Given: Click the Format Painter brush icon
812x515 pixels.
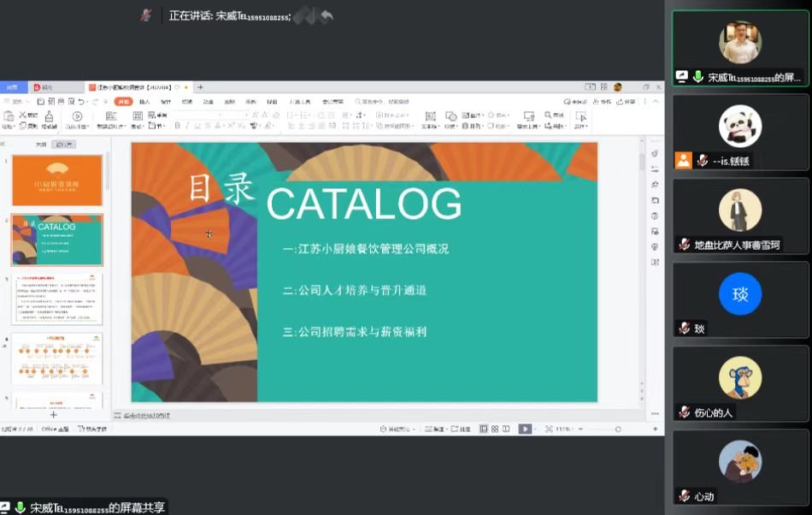Looking at the screenshot, I should click(49, 117).
